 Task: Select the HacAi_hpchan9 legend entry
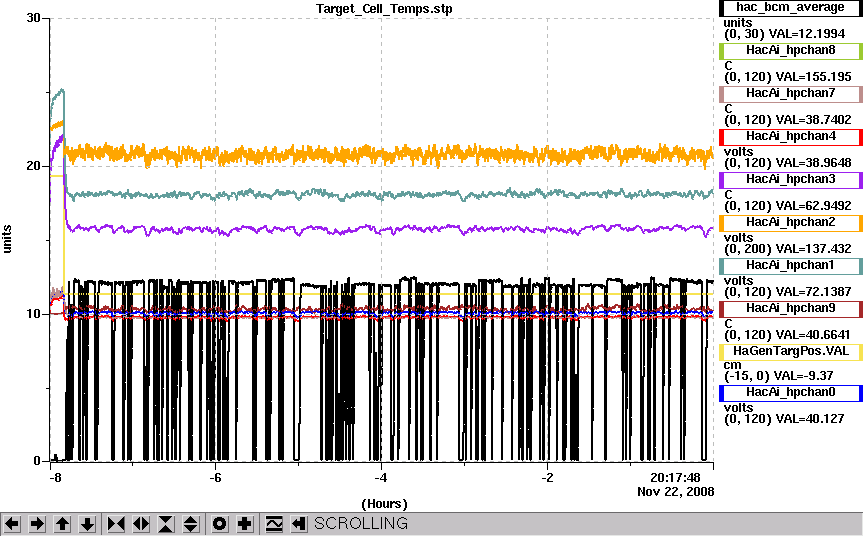pyautogui.click(x=790, y=309)
